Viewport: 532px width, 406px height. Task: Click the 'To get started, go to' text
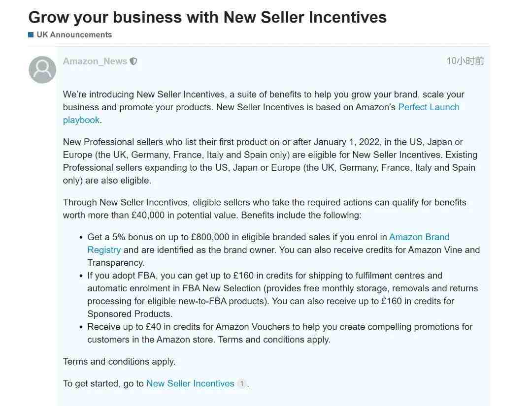pyautogui.click(x=103, y=383)
